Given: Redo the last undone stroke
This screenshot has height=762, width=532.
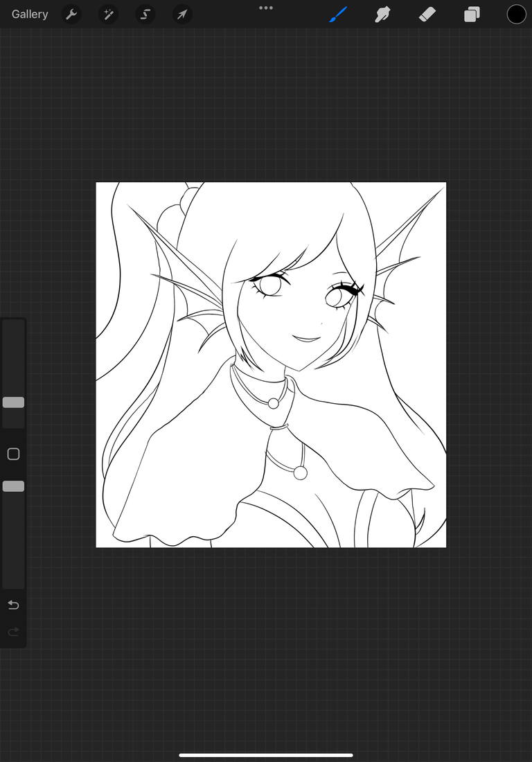Looking at the screenshot, I should (14, 631).
